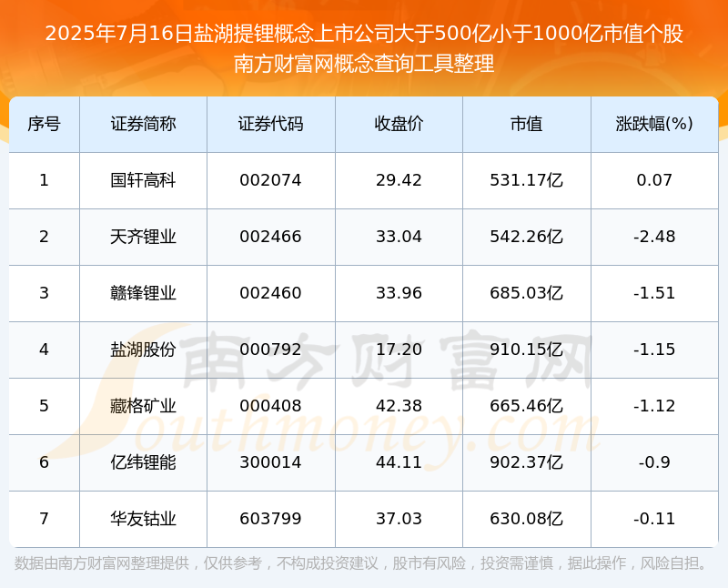This screenshot has height=588, width=728.
Task: Click serial number 5 in 藏格矿业 row
Action: [x=44, y=406]
